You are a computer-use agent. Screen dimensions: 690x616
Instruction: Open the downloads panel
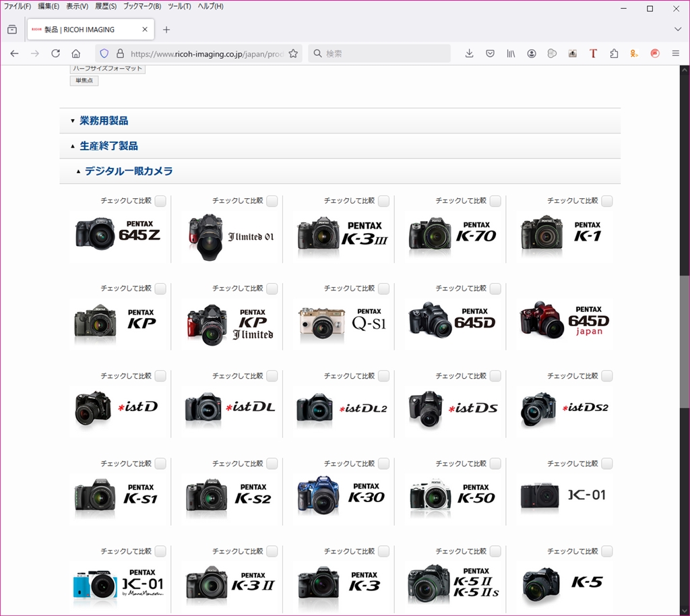pos(469,54)
